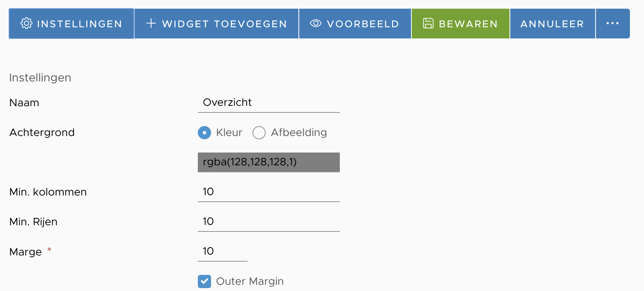
Task: Click the Instellingen section heading
Action: click(x=40, y=77)
